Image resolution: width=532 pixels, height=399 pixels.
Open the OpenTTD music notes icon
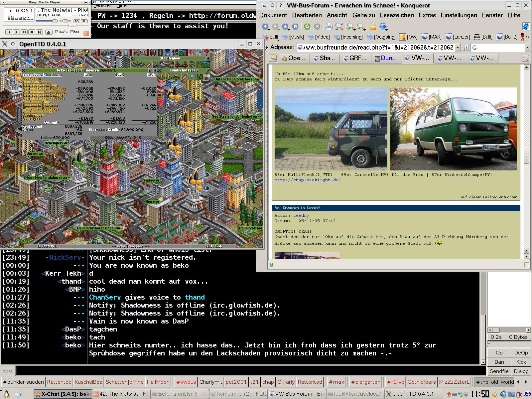point(192,53)
